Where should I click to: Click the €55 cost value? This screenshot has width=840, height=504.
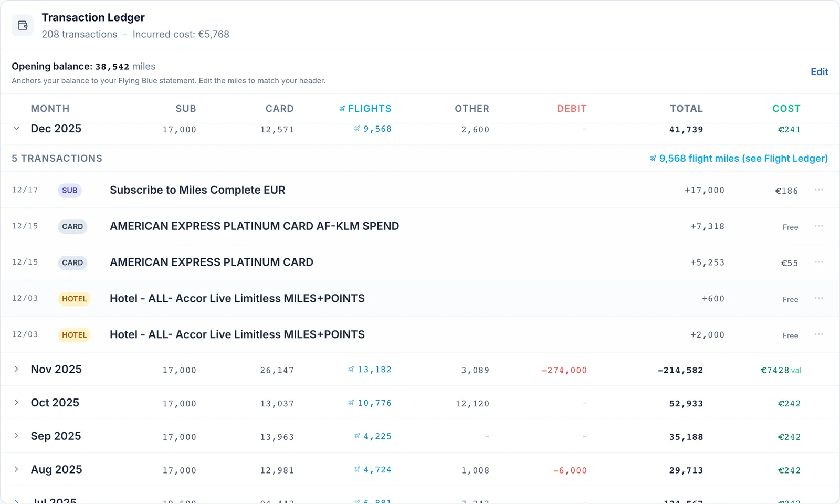pos(790,263)
